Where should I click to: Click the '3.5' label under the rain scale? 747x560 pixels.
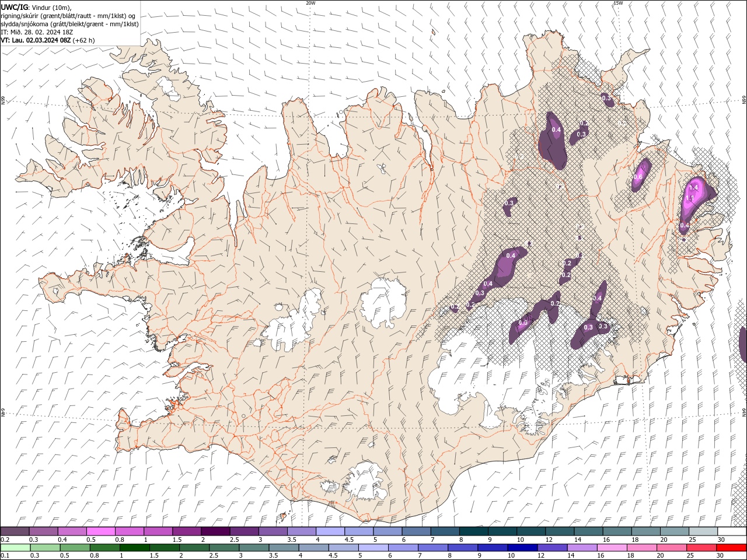(273, 556)
